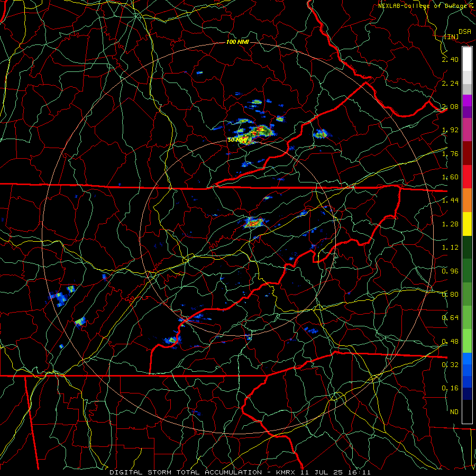Select the white swatch atop the color scale
The image size is (476, 476).
467,59
